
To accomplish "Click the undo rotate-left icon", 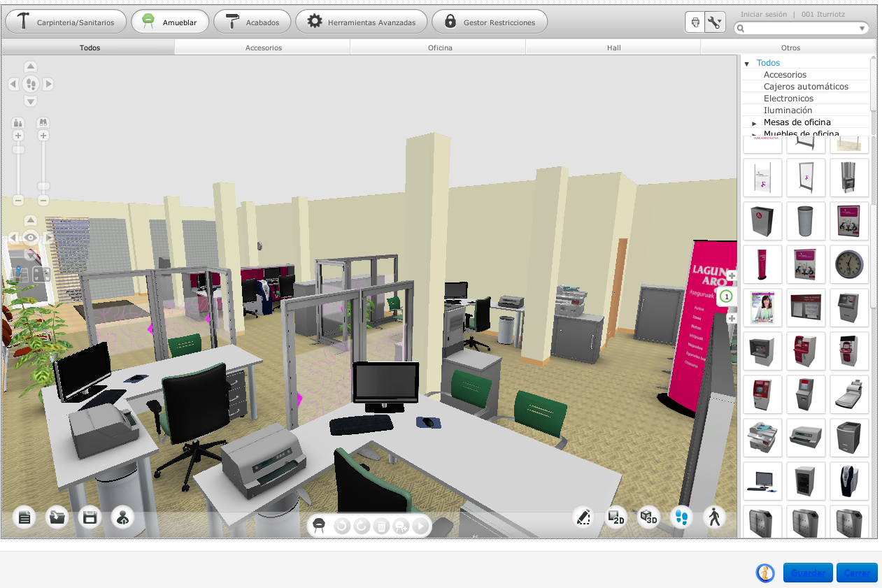I will pyautogui.click(x=342, y=526).
